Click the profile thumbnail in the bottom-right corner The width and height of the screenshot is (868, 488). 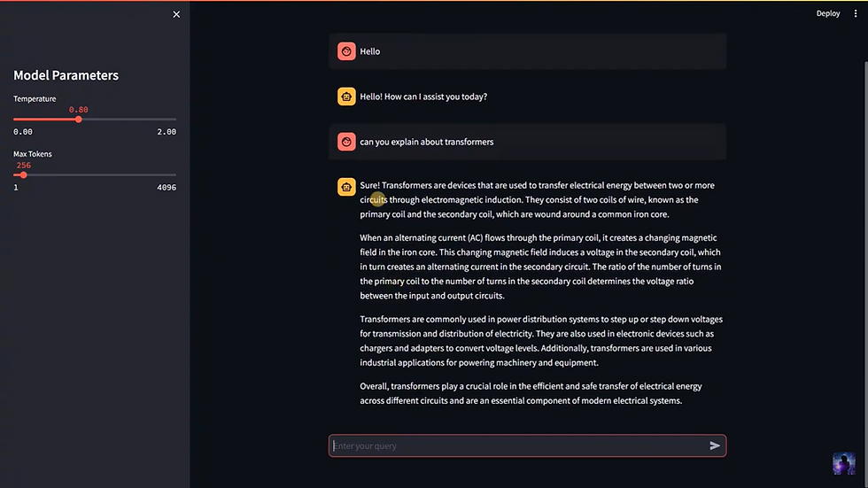click(x=843, y=463)
